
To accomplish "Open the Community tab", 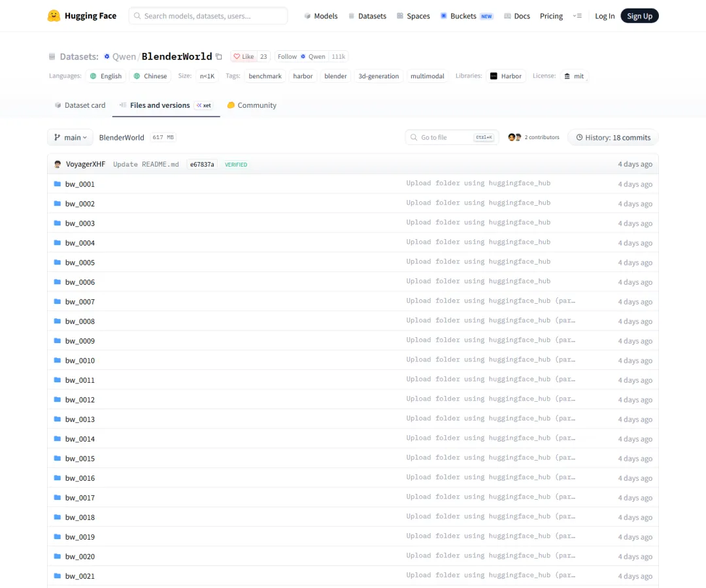I will pos(252,105).
